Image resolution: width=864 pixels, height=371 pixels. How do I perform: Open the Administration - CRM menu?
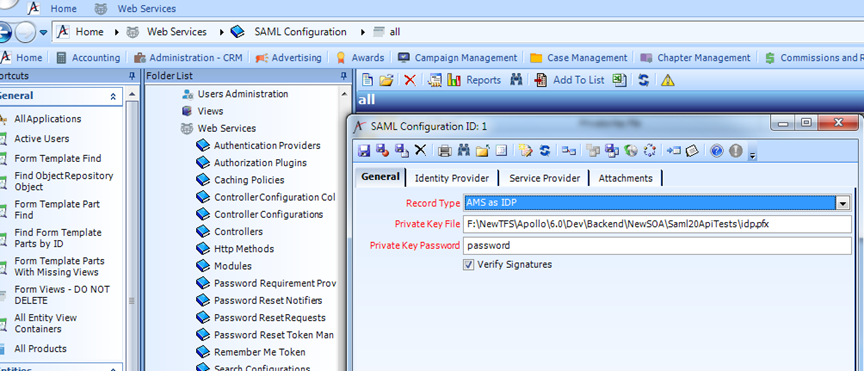pyautogui.click(x=188, y=58)
